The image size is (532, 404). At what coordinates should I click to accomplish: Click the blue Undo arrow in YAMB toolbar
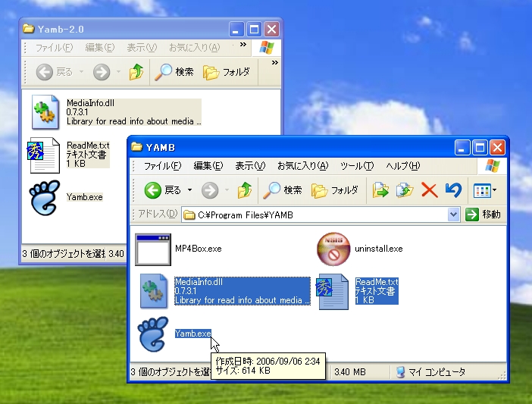[x=453, y=190]
